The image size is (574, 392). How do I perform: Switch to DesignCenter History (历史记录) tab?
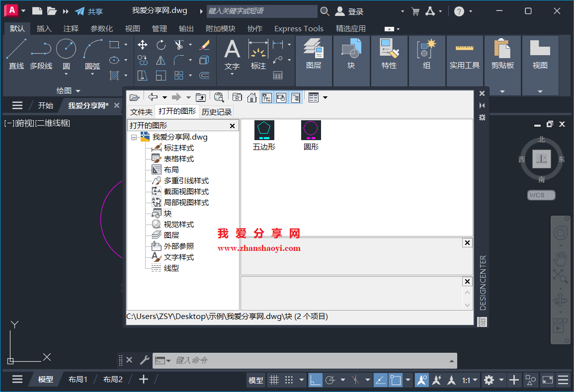coord(216,112)
